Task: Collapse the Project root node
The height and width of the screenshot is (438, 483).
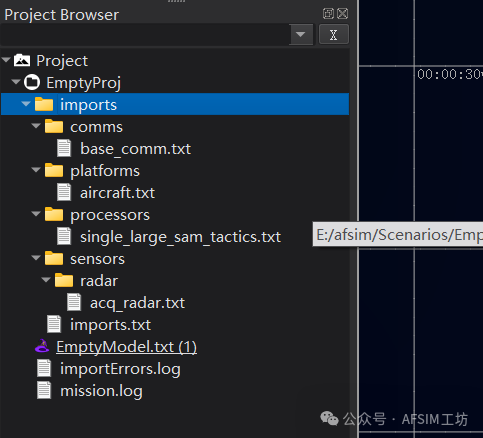Action: (6, 60)
